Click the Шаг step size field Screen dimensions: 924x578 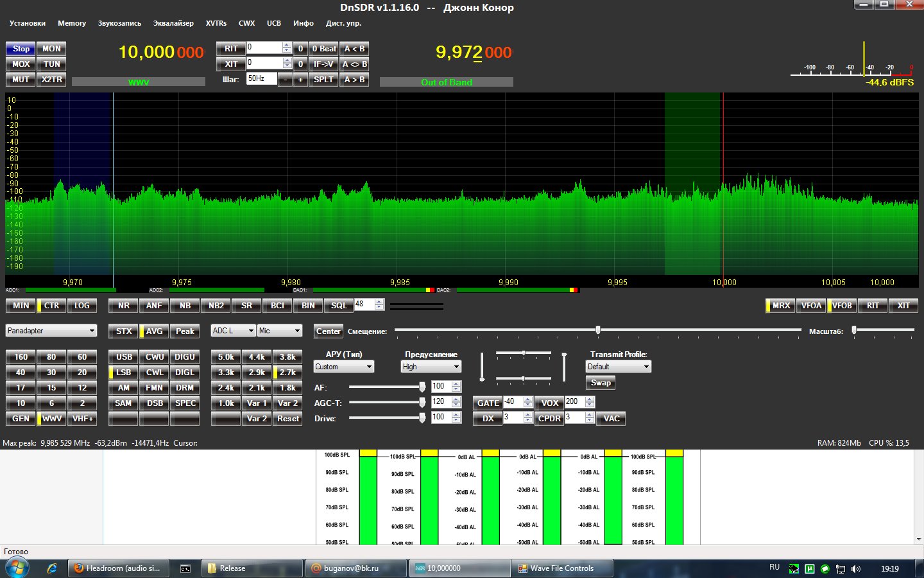261,79
